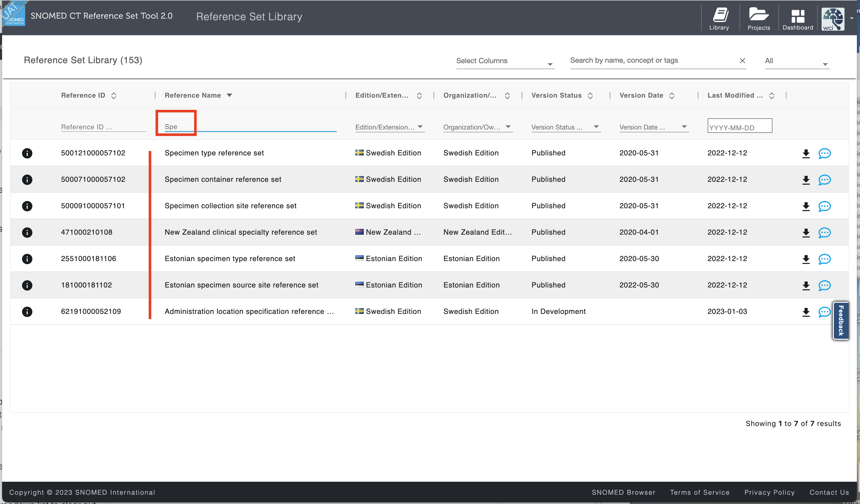The height and width of the screenshot is (504, 860).
Task: Show info for Administration location specification row
Action: click(27, 312)
